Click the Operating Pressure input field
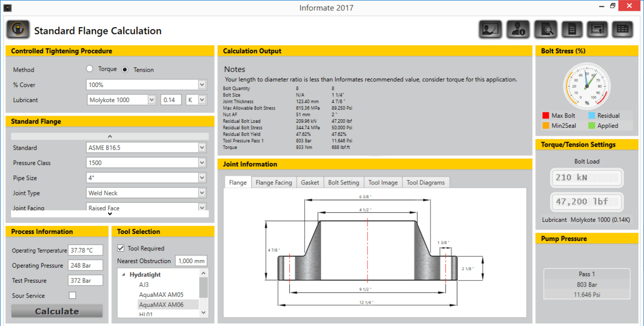This screenshot has height=326, width=644. point(85,265)
